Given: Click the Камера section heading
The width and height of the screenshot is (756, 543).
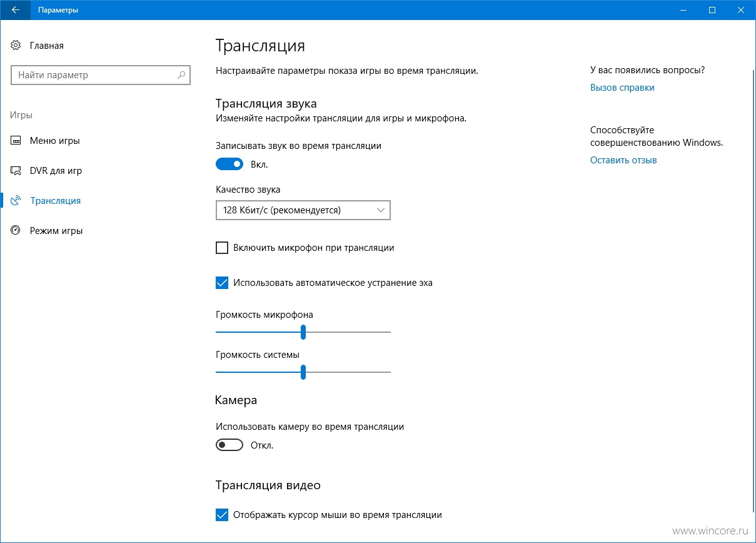Looking at the screenshot, I should point(236,400).
